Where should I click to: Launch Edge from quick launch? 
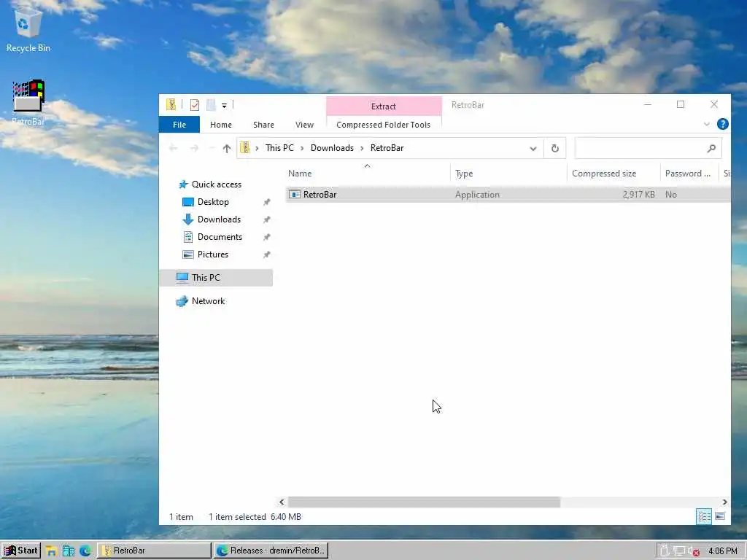tap(85, 551)
